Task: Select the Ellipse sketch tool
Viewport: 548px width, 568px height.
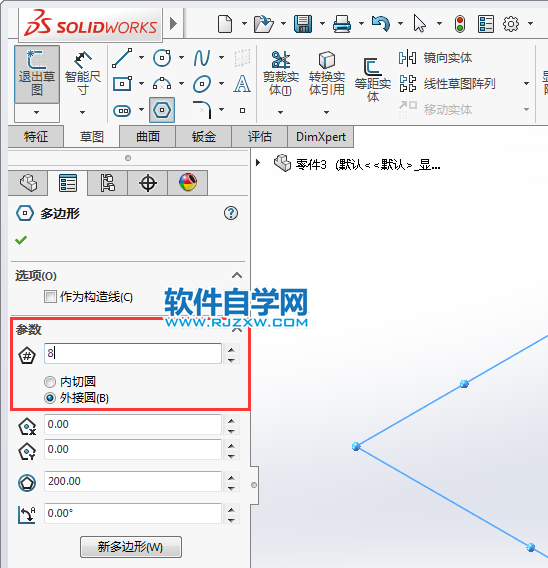Action: 202,84
